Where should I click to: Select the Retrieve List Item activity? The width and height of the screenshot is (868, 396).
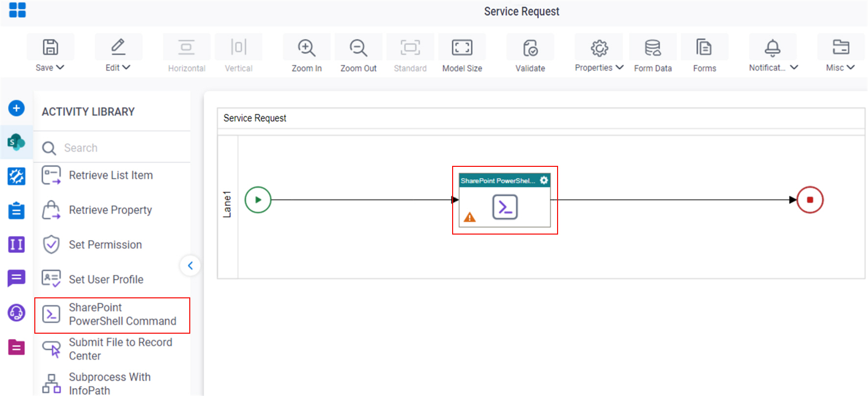pos(112,175)
